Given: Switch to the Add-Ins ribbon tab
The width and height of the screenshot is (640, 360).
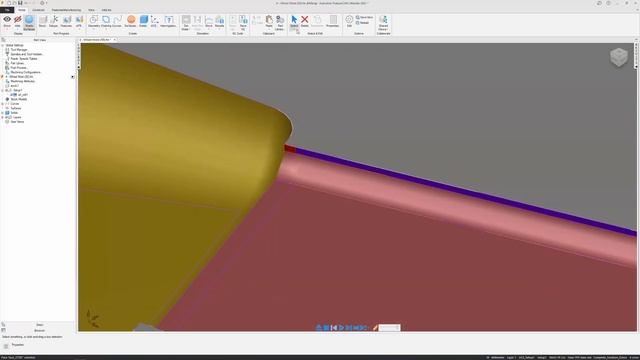Looking at the screenshot, I should coord(107,10).
